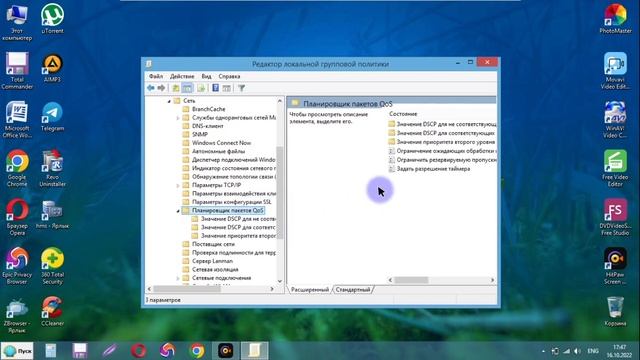The image size is (640, 360).
Task: Select SNMP folder in the tree
Action: pyautogui.click(x=200, y=134)
